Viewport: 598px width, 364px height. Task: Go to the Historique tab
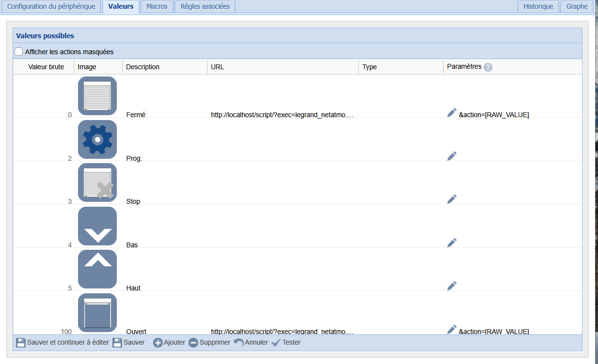[x=538, y=6]
